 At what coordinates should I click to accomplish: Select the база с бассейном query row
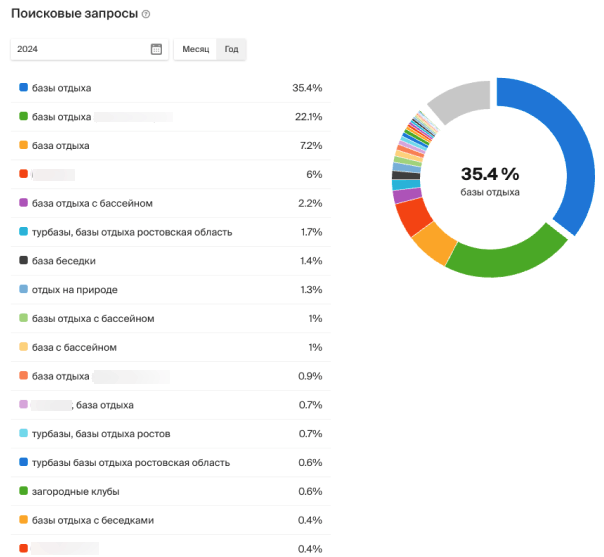click(x=75, y=347)
